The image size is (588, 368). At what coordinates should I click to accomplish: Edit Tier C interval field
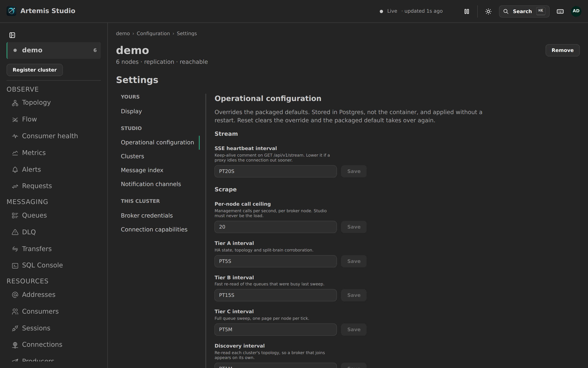[x=276, y=330]
